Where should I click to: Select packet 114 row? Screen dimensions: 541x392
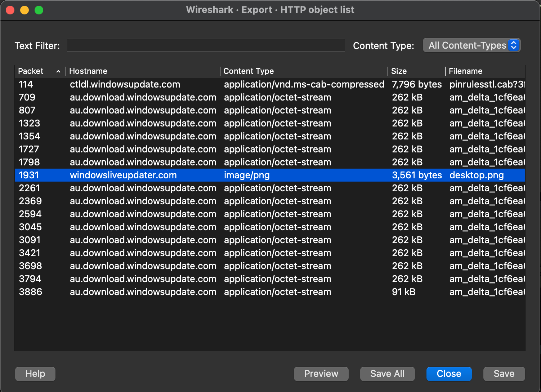click(x=270, y=84)
